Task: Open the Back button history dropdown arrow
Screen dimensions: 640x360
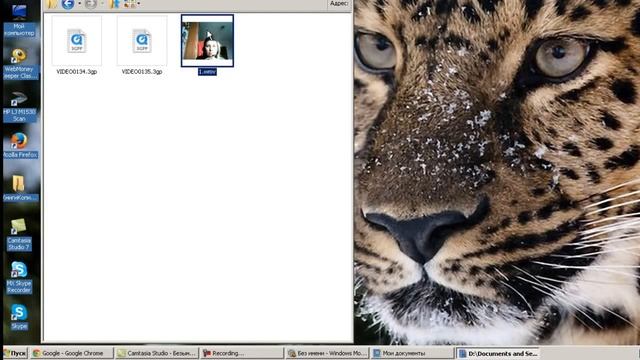Action: (x=79, y=4)
